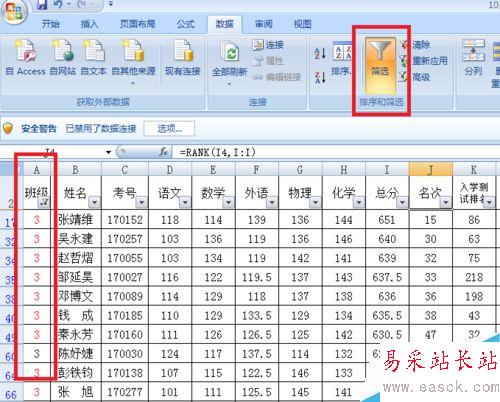The width and height of the screenshot is (500, 402).
Task: Click the security warning shield icon
Action: coord(8,128)
